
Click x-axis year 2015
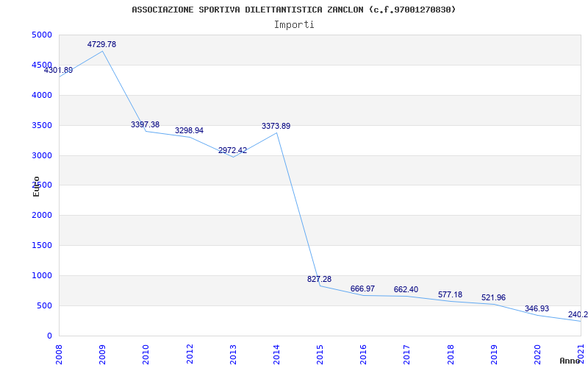320,355
